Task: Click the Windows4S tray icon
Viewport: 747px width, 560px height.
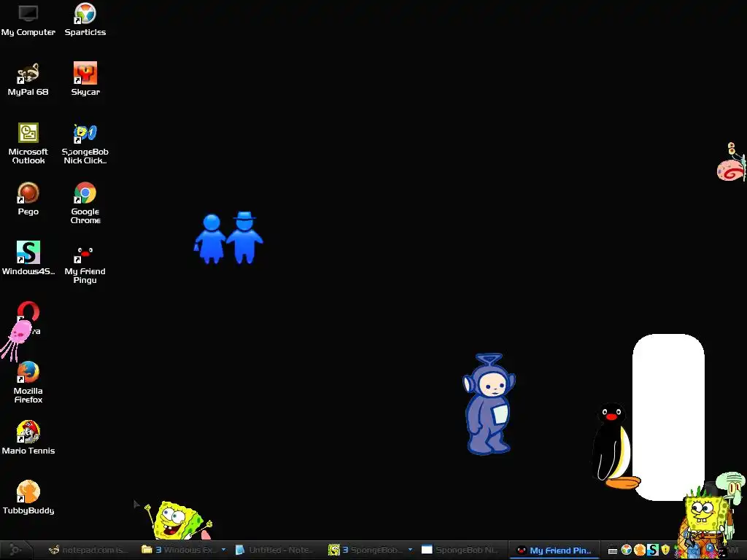Action: tap(653, 551)
